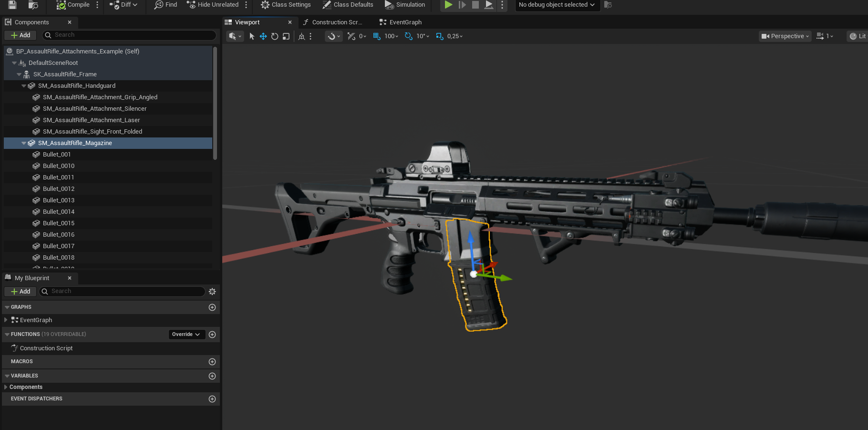This screenshot has height=430, width=868.
Task: Toggle rotation snapping
Action: pos(409,36)
